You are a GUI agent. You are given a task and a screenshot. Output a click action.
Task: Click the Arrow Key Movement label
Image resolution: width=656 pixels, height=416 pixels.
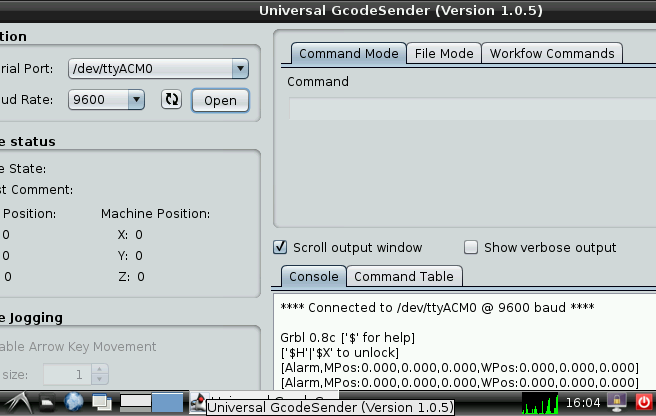coord(78,347)
